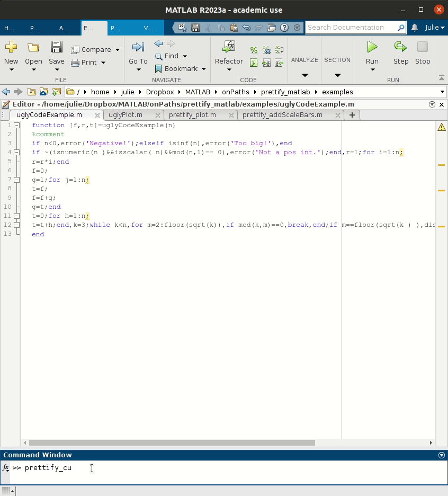Click the Smart Indent icon
Screen dimensions: 448x496
254,63
